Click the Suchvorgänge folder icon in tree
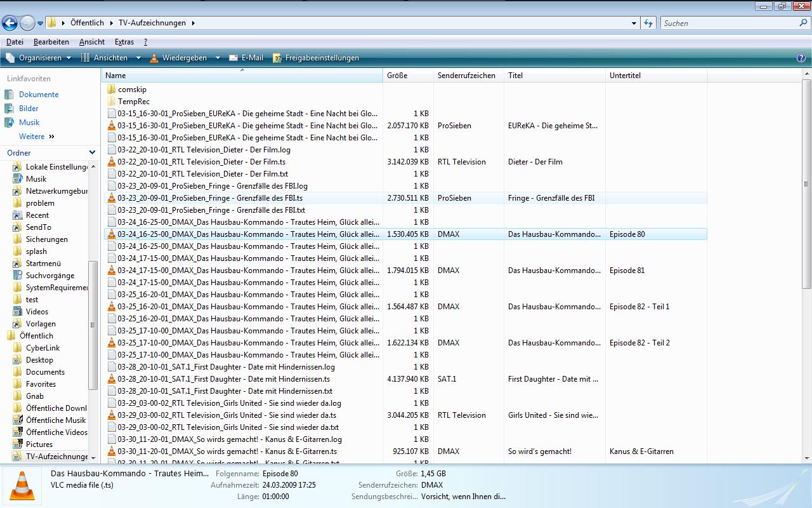Image resolution: width=812 pixels, height=508 pixels. [18, 276]
